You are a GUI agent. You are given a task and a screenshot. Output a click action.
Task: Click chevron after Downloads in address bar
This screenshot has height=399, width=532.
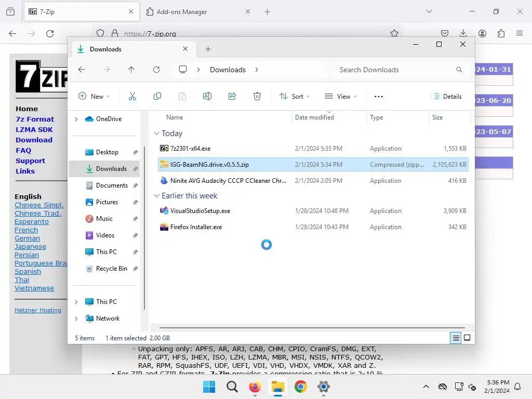click(257, 70)
